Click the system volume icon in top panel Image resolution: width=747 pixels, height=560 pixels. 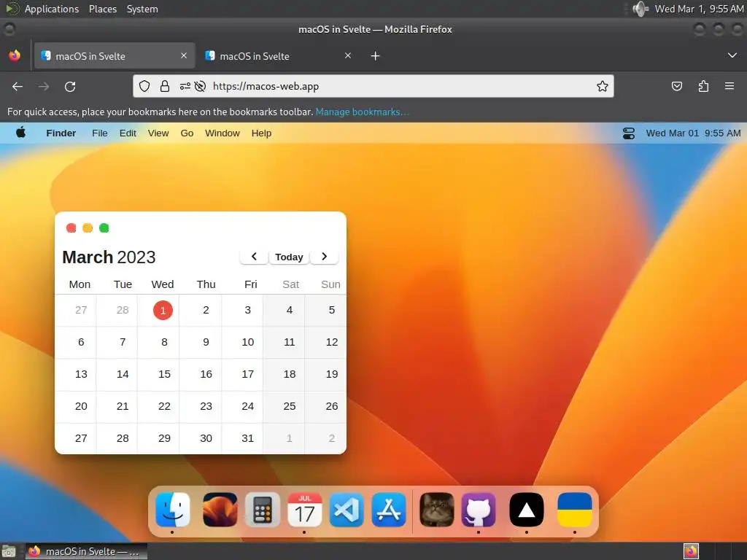(x=640, y=9)
